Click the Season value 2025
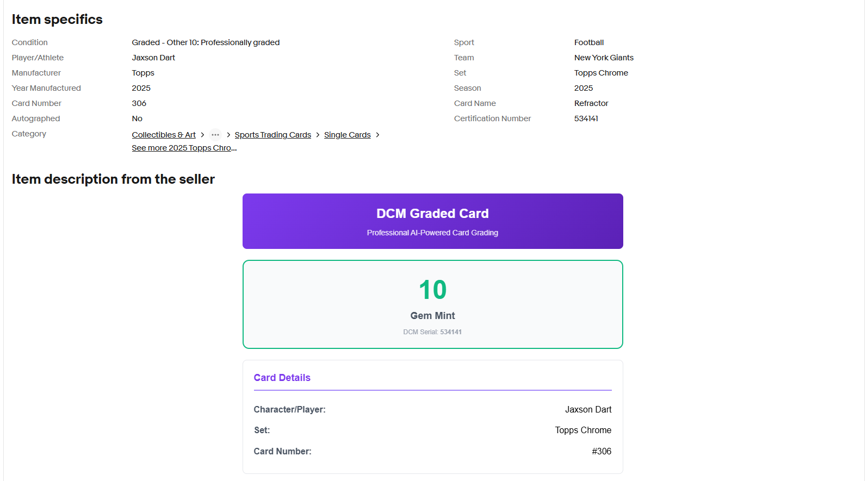 [x=584, y=88]
